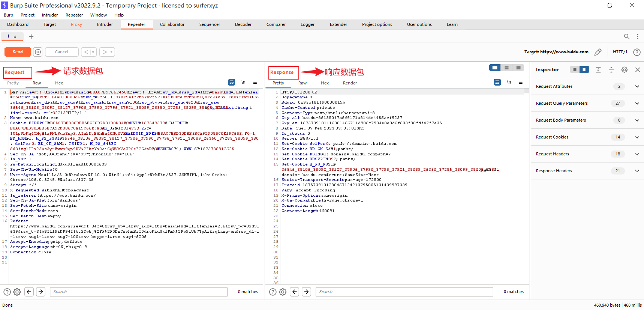This screenshot has width=644, height=310.
Task: Switch response view to Hex
Action: click(x=325, y=83)
